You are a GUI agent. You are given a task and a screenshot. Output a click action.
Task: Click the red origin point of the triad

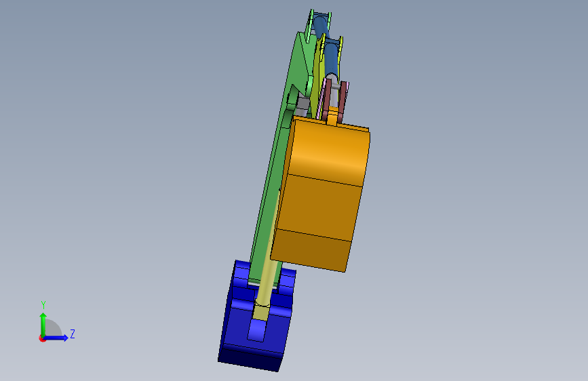[x=42, y=338]
